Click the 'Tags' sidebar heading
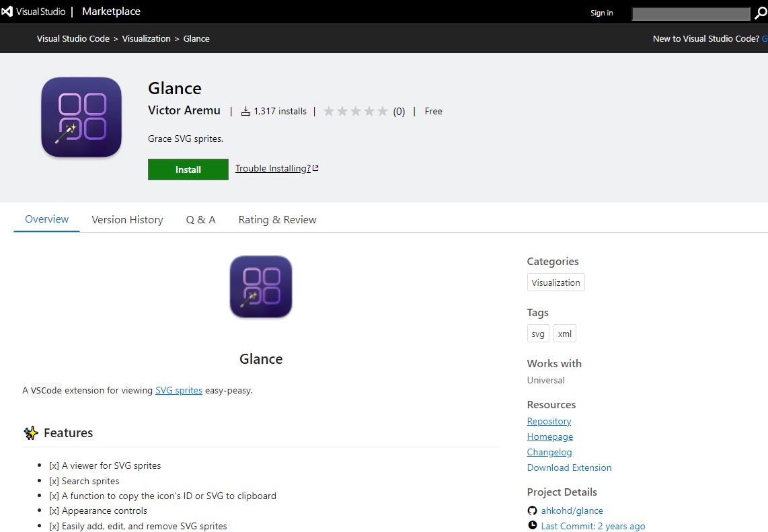Viewport: 768px width, 532px height. point(537,313)
